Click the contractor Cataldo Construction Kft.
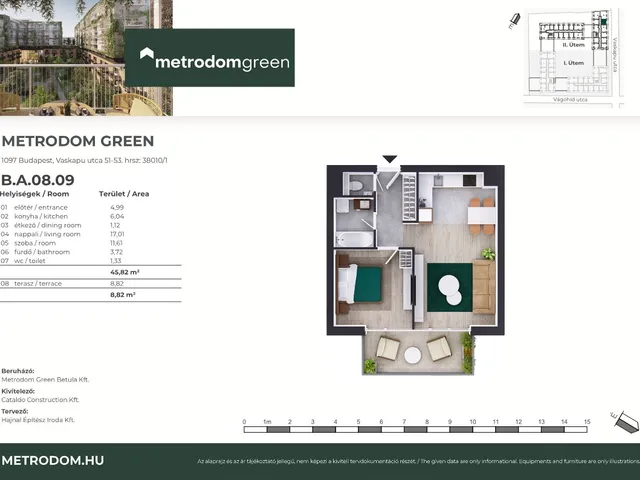 40,400
